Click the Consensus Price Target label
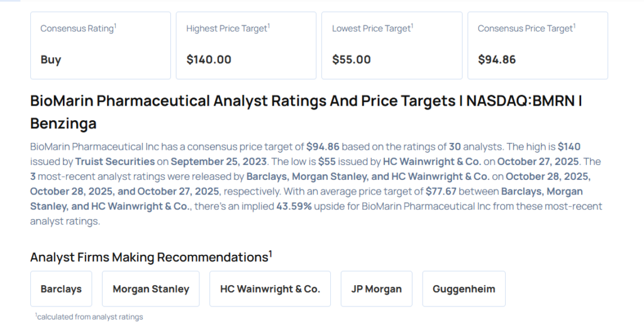The height and width of the screenshot is (331, 644). tap(526, 29)
